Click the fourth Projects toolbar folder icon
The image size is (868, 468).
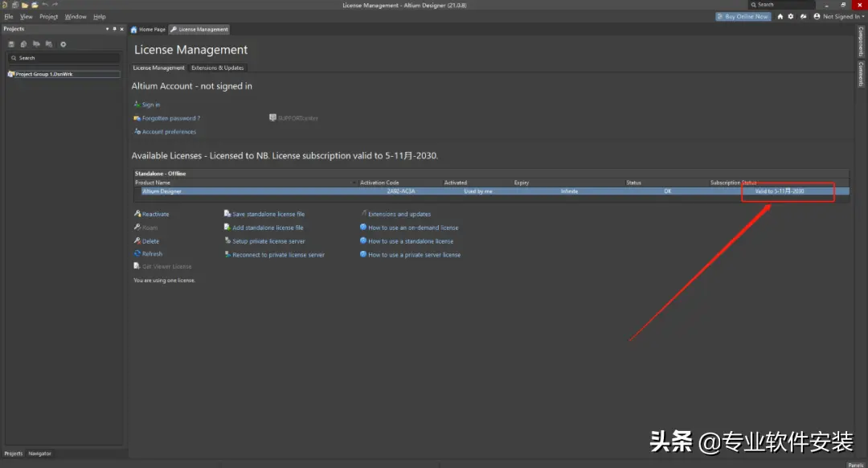pos(49,44)
